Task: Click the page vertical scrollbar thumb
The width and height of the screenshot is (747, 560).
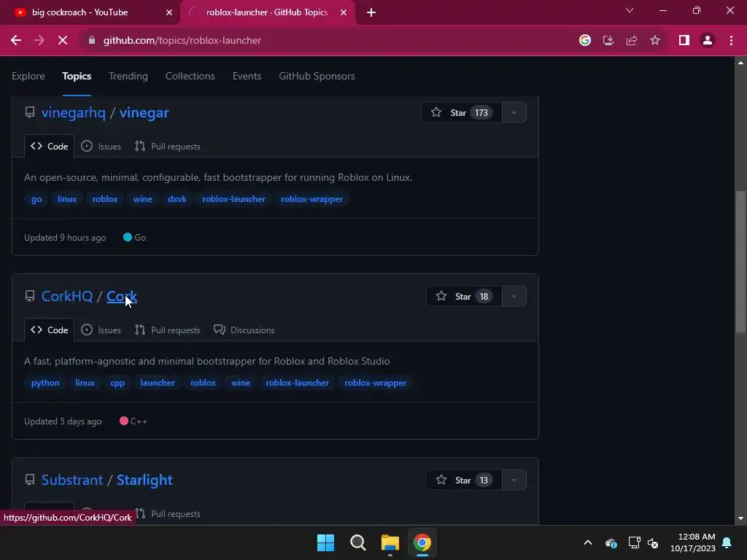Action: [740, 262]
